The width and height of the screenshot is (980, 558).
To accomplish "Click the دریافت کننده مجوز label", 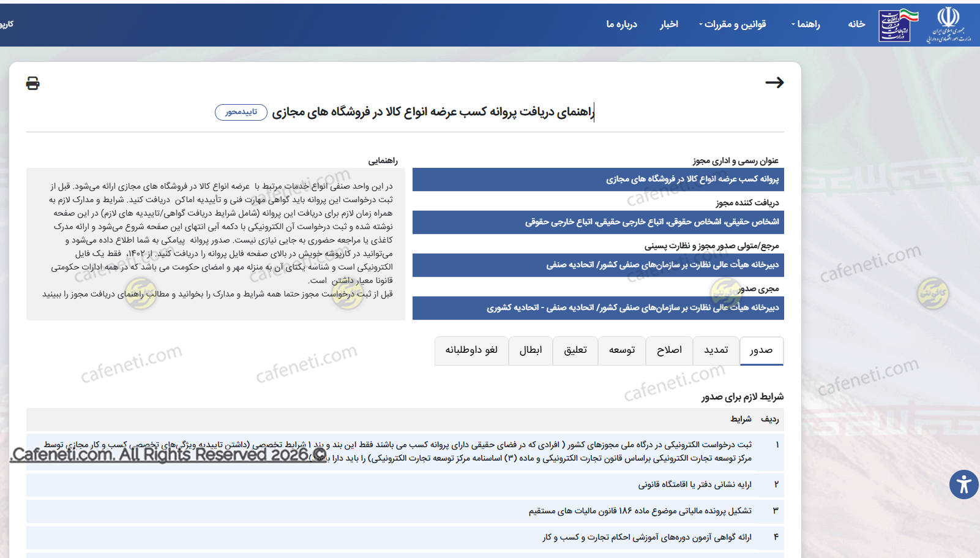I will pos(747,203).
